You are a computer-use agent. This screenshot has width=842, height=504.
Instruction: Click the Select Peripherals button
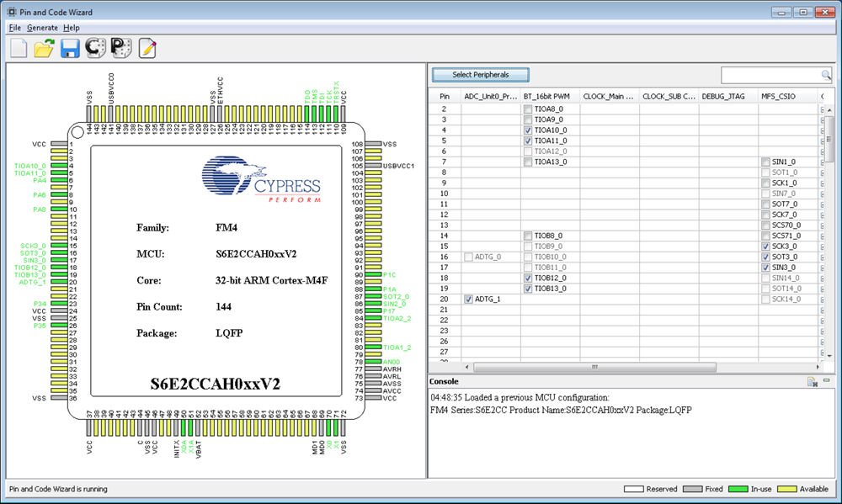[480, 75]
